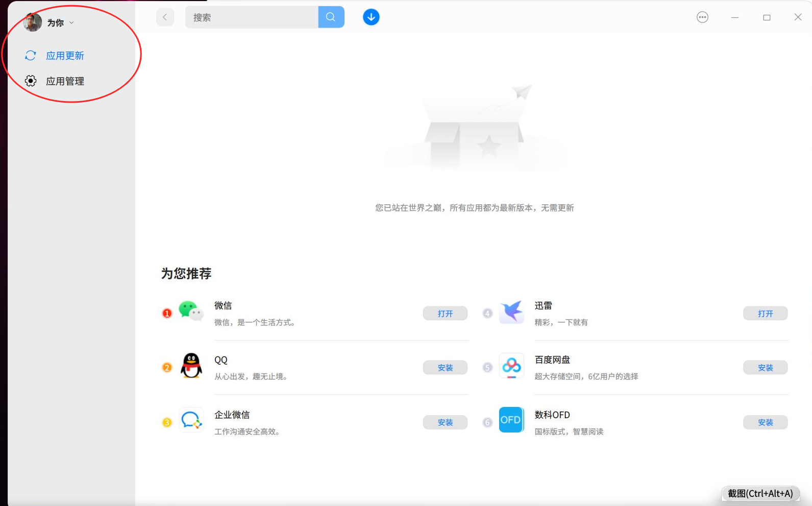Open 微信 with its 打开 button

click(x=445, y=314)
